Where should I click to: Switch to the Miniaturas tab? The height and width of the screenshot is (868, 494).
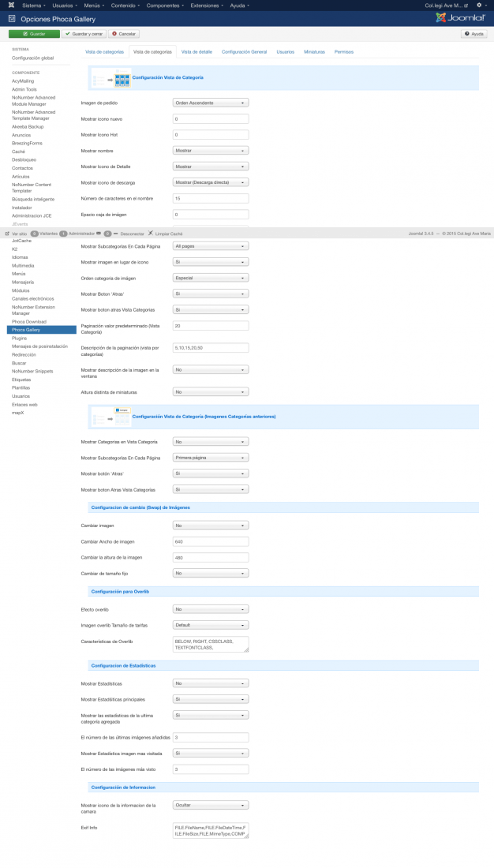[x=315, y=51]
